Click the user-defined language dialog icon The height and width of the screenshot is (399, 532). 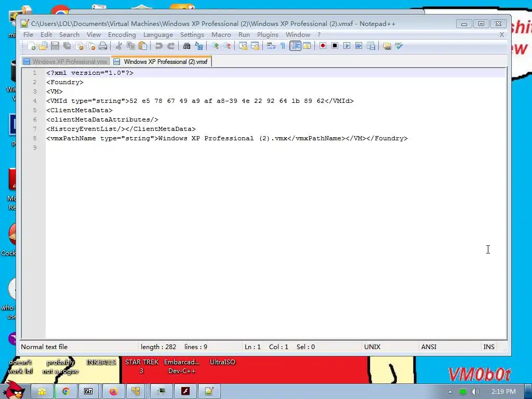(x=307, y=46)
